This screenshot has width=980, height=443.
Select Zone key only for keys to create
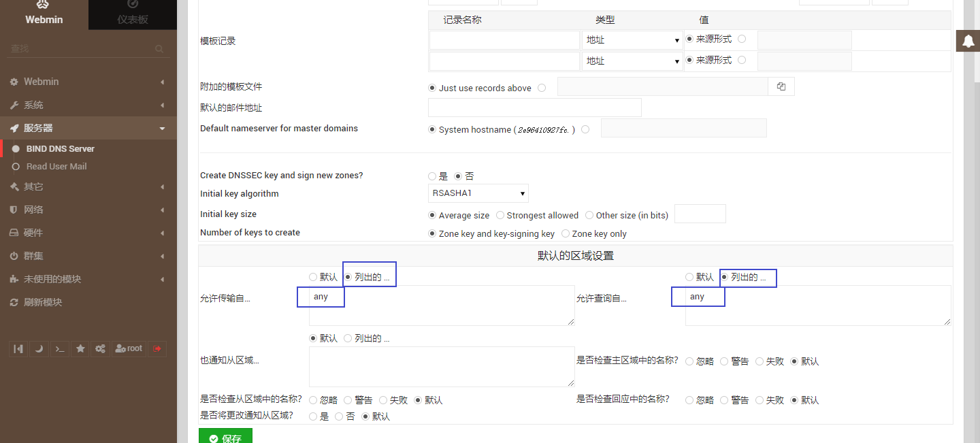tap(566, 233)
